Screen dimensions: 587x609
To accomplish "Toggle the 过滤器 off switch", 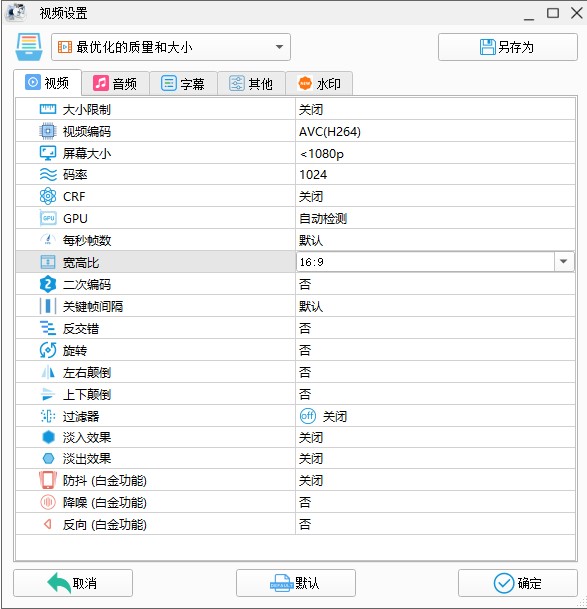I will tap(308, 416).
